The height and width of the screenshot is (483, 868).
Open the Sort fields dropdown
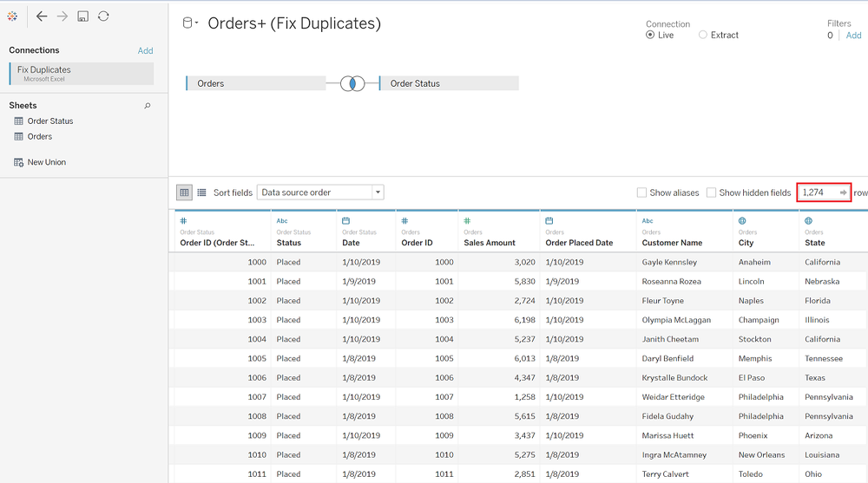320,193
